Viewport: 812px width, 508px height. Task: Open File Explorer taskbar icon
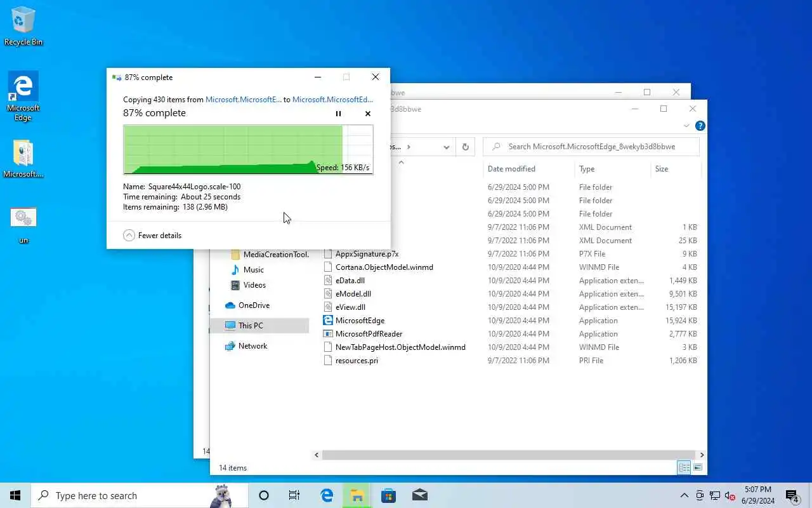(357, 495)
